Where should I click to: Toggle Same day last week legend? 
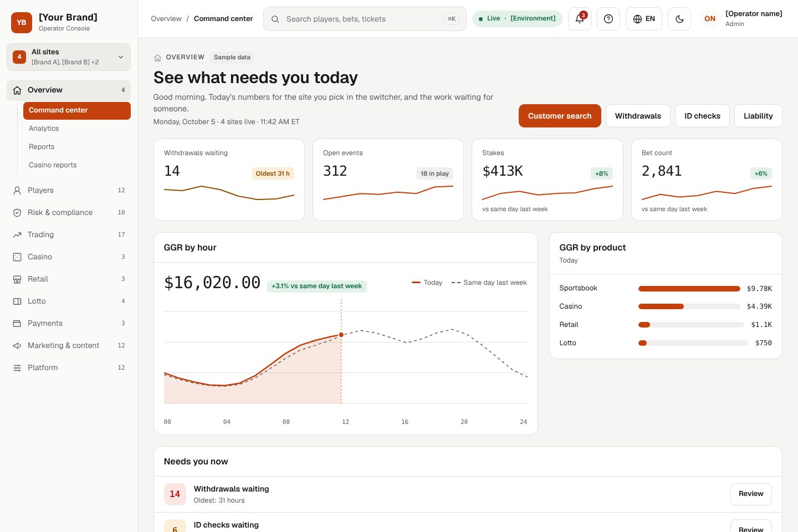(x=489, y=283)
